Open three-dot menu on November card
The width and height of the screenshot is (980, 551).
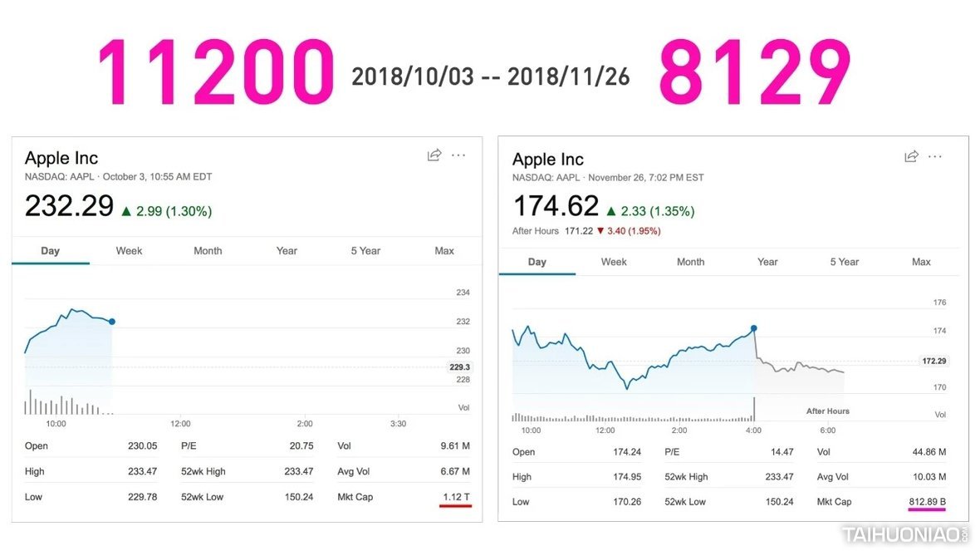[x=935, y=156]
